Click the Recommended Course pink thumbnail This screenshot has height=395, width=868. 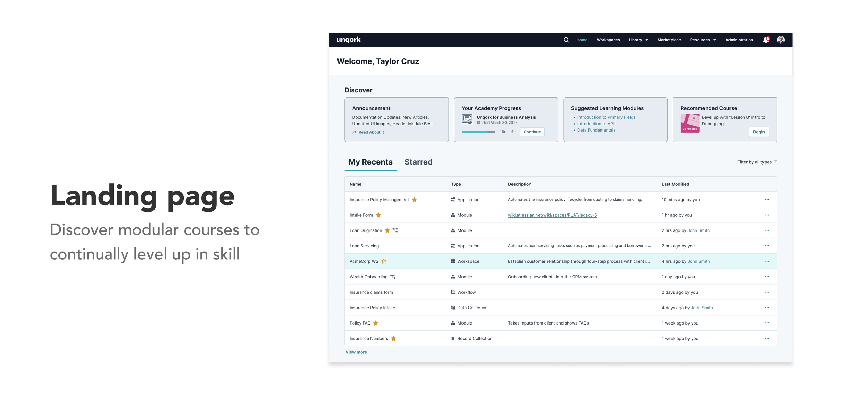click(690, 123)
